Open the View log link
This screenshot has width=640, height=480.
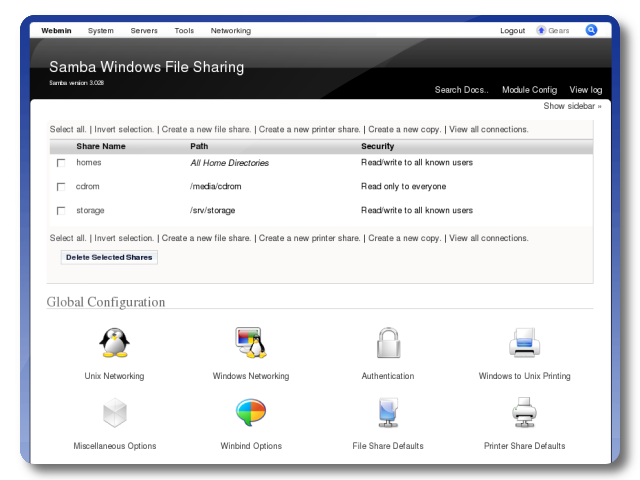click(586, 90)
